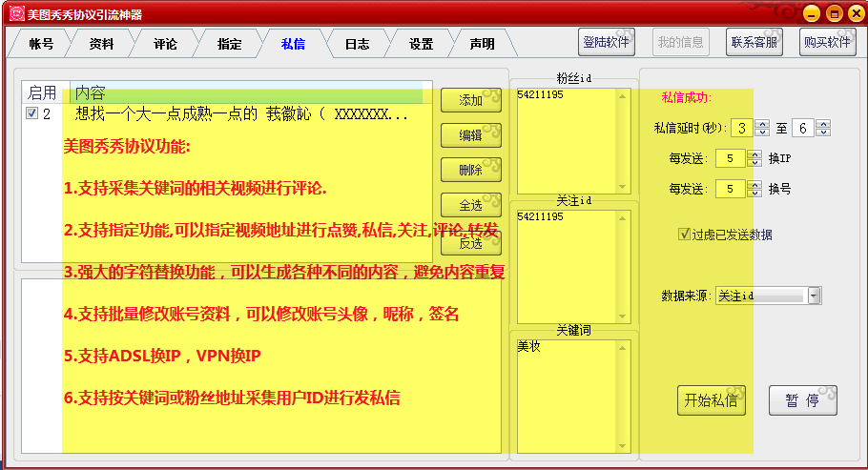
Task: Start messaging with 开始私信 button
Action: [x=712, y=400]
